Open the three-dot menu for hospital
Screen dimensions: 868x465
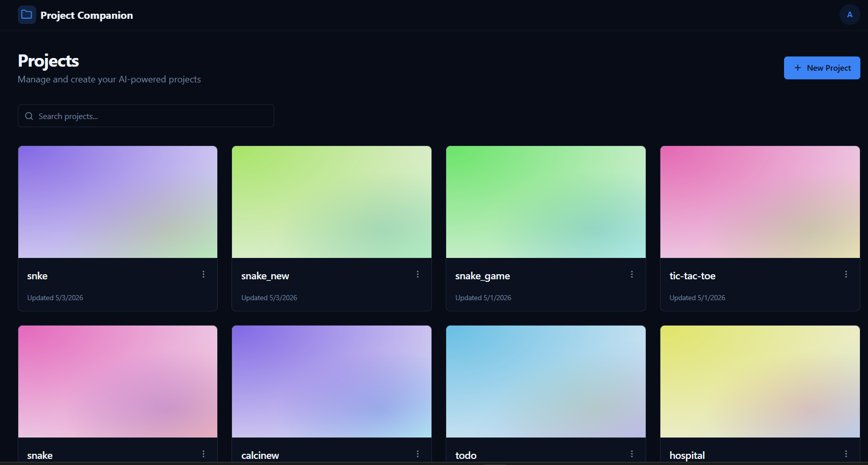(846, 454)
